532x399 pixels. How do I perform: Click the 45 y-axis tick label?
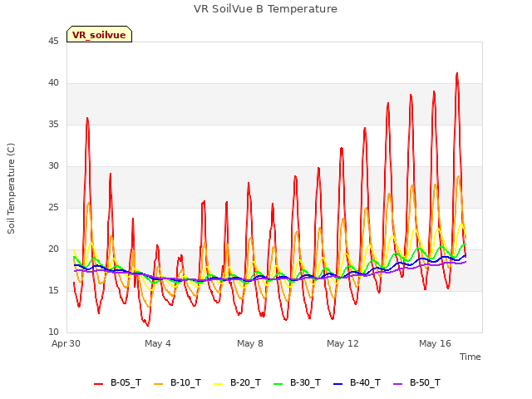(x=53, y=42)
